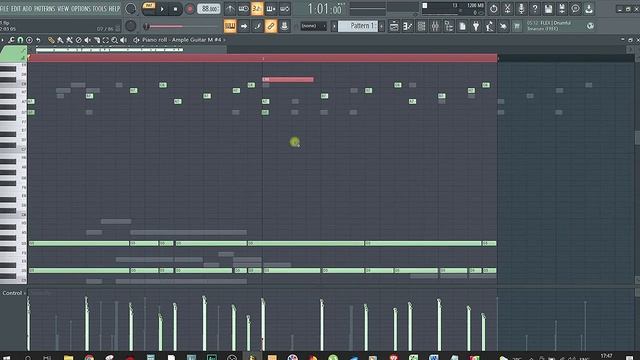Toggle the 3-2-1 countdown before recording
Image resolution: width=640 pixels, height=360 pixels.
click(x=257, y=9)
